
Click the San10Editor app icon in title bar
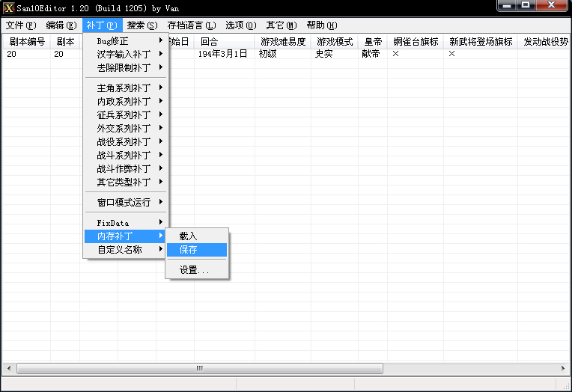click(8, 7)
